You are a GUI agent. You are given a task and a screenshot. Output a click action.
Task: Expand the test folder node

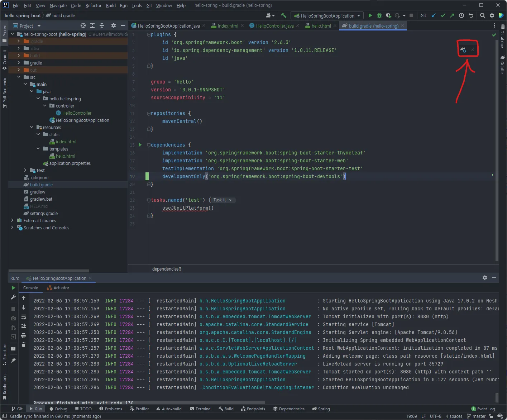(25, 170)
